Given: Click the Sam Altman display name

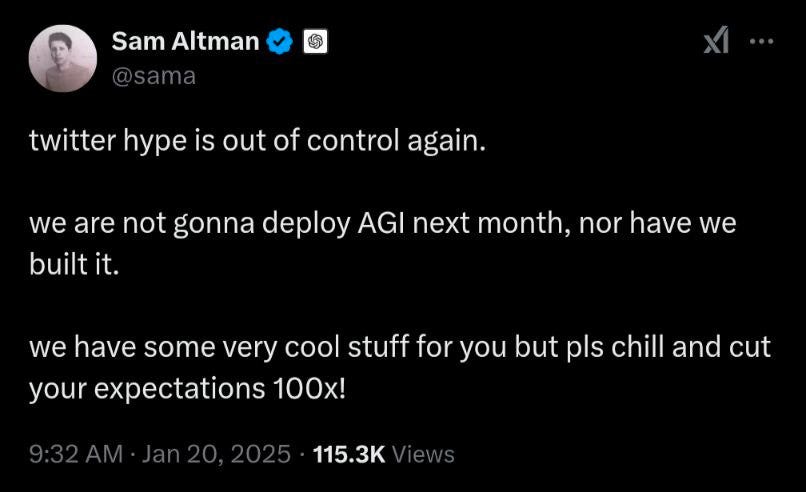Looking at the screenshot, I should (185, 41).
